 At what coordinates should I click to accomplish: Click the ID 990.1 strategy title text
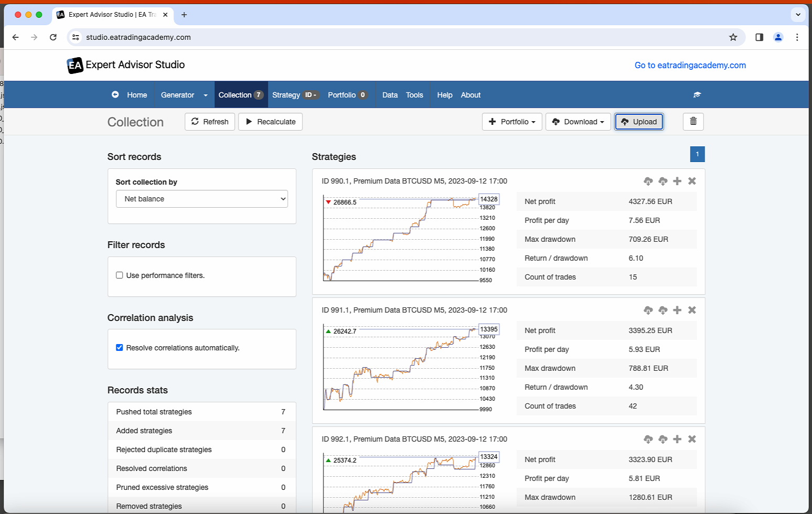pyautogui.click(x=414, y=181)
